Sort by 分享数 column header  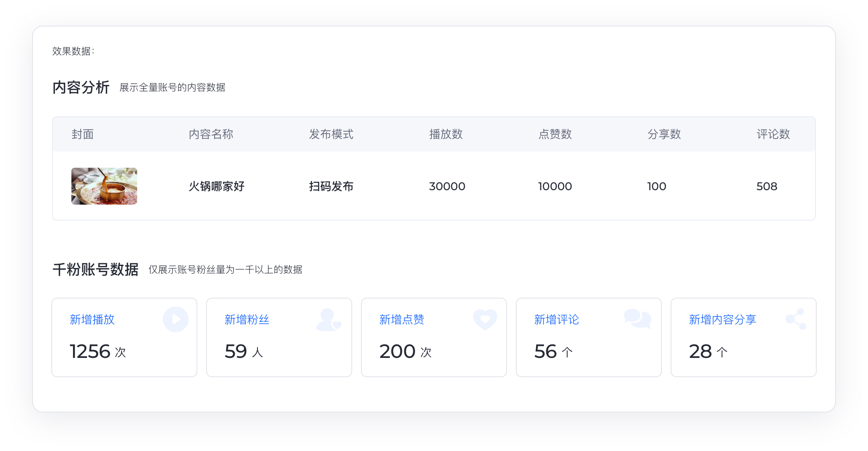[664, 134]
